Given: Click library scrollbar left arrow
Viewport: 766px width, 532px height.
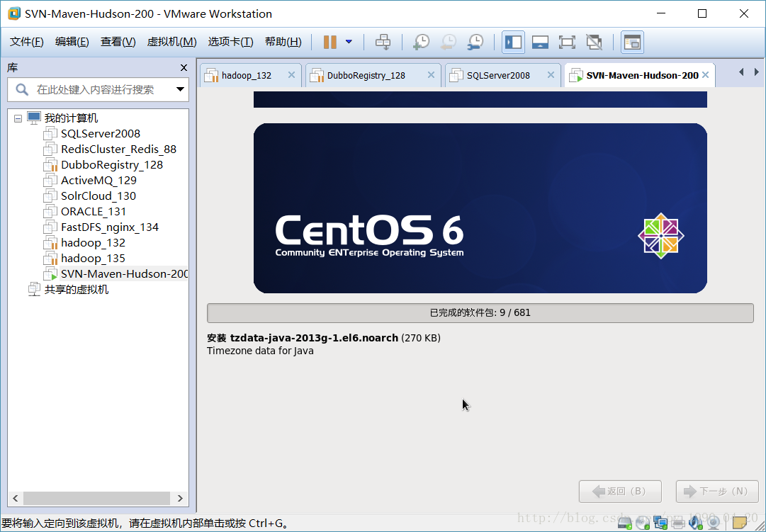Looking at the screenshot, I should pos(15,498).
